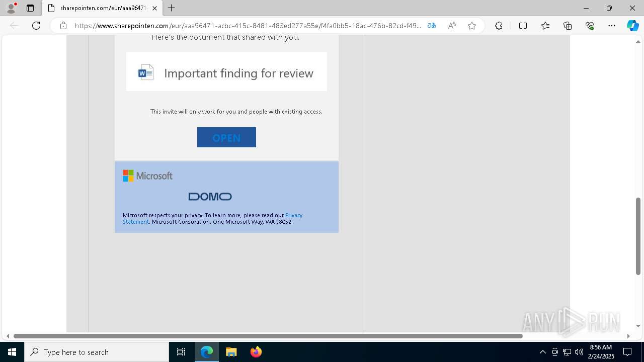Restore down the browser window
The image size is (644, 362).
(x=609, y=8)
